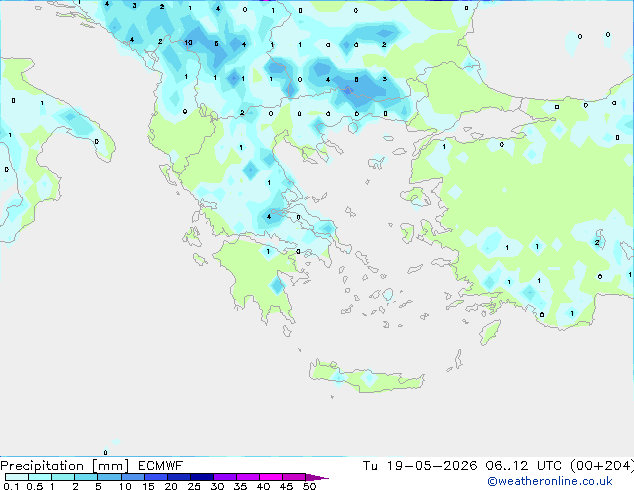
Task: Click the '06..12 UTC' time range text
Action: click(x=524, y=466)
